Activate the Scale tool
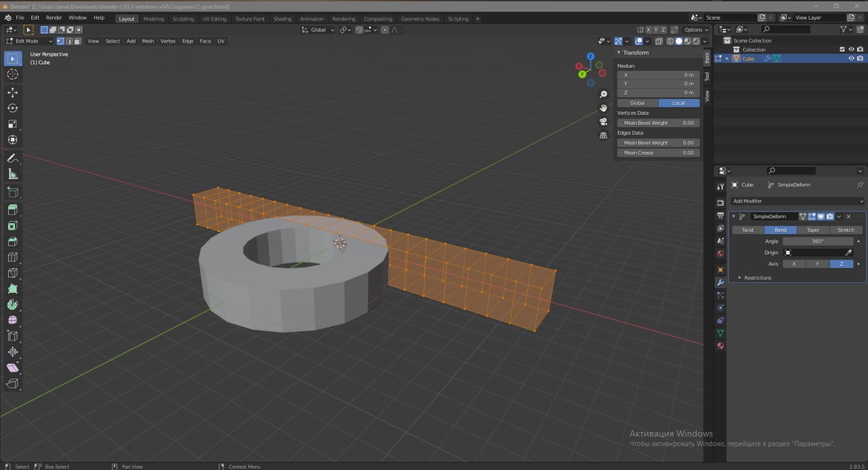Viewport: 868px width, 470px height. pyautogui.click(x=12, y=124)
